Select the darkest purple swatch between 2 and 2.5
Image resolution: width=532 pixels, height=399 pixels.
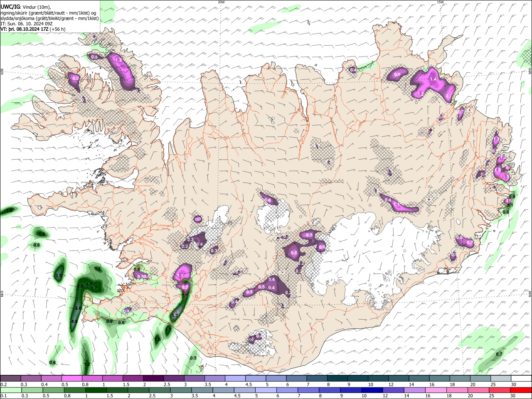[153, 378]
